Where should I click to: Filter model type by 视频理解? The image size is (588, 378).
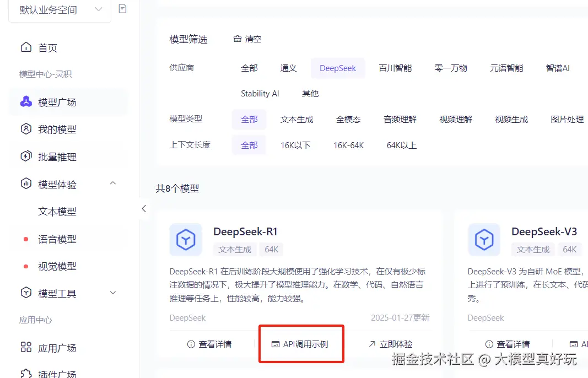pos(456,119)
